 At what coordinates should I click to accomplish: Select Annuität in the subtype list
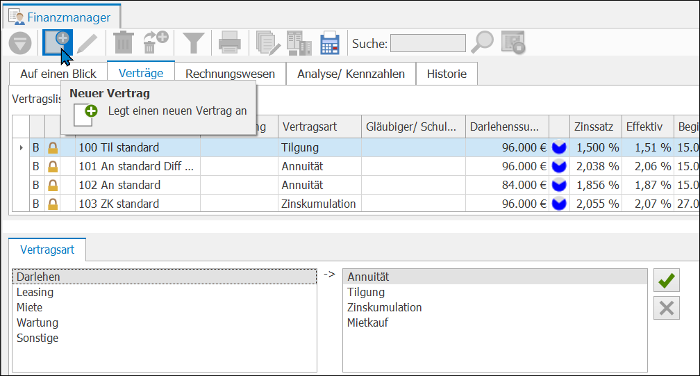coord(495,277)
